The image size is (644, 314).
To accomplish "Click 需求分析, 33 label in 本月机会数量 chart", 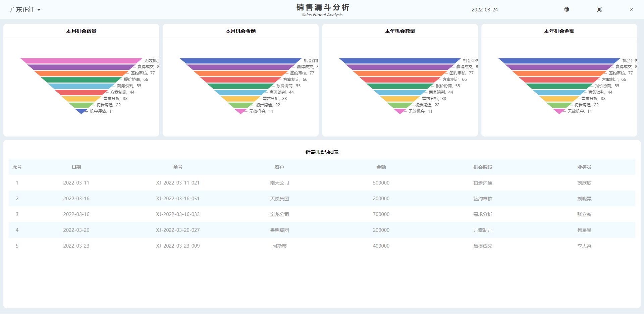I will point(115,99).
